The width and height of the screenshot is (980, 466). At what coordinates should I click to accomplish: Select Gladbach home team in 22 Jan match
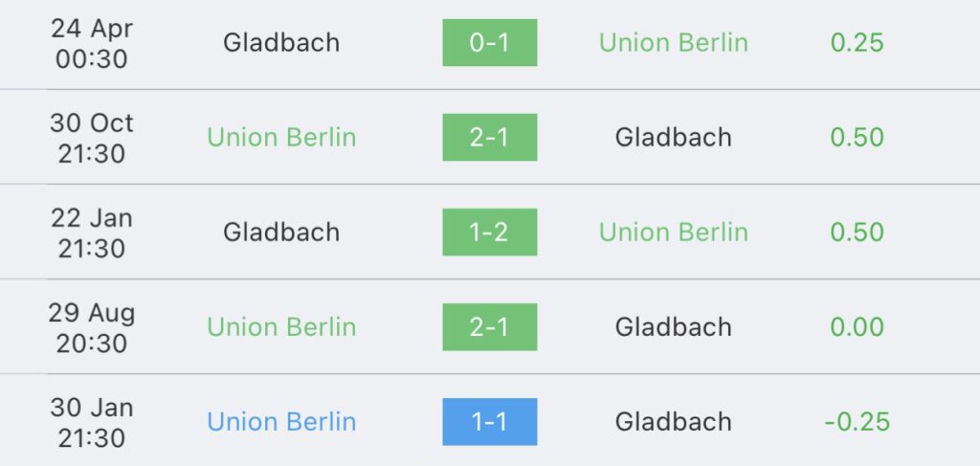(281, 233)
